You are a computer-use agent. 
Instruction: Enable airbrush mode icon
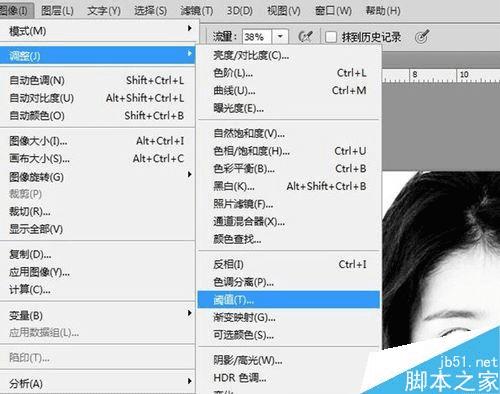(x=306, y=37)
